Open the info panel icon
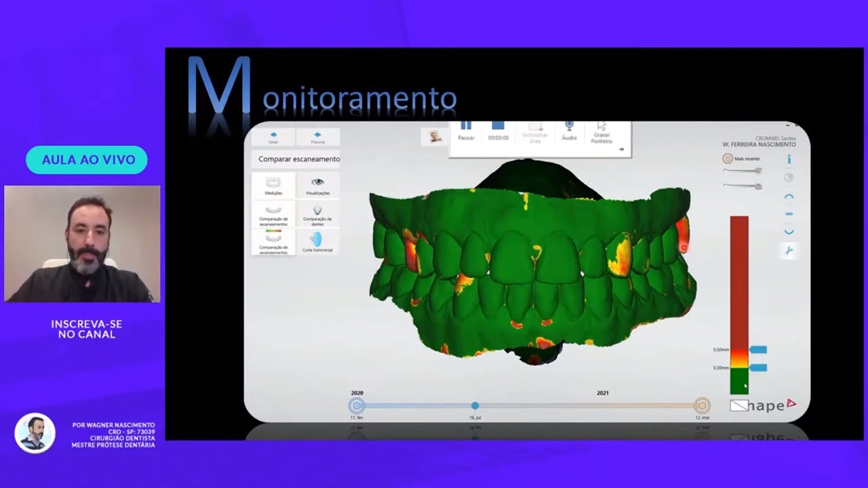Viewport: 868px width, 488px height. 789,159
